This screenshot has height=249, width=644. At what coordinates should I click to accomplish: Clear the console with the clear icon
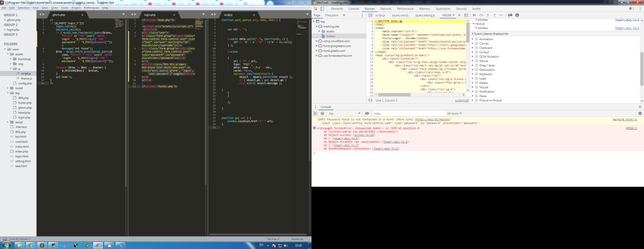tap(323, 114)
